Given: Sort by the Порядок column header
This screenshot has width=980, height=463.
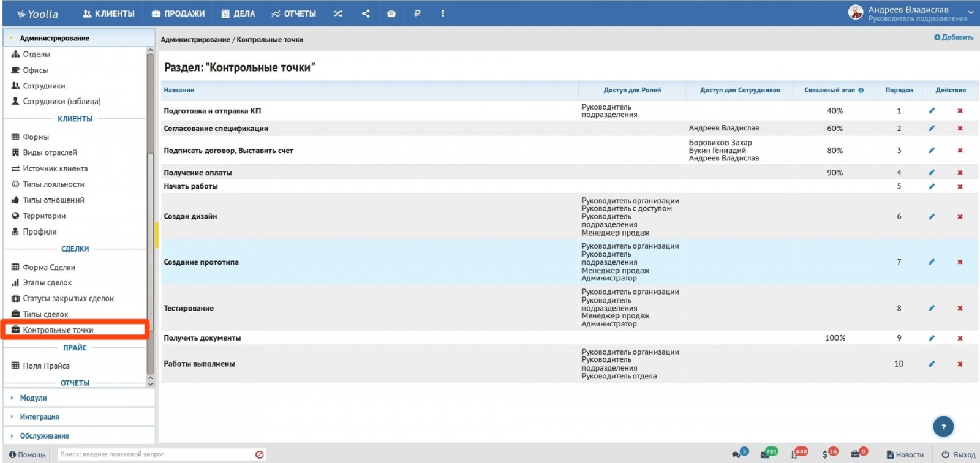Looking at the screenshot, I should point(899,90).
